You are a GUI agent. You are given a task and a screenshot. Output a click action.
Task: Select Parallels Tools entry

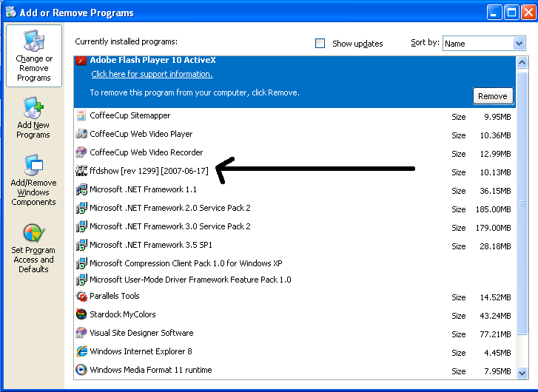coord(295,297)
